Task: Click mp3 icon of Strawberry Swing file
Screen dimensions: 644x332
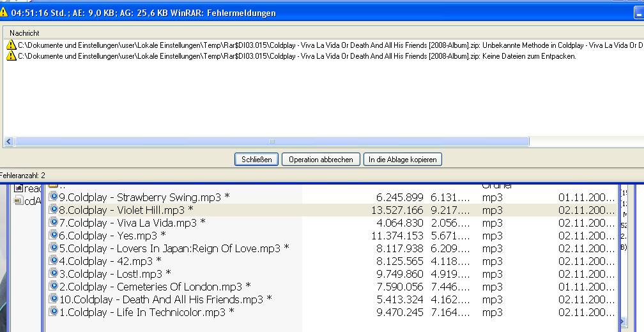Action: pyautogui.click(x=53, y=197)
